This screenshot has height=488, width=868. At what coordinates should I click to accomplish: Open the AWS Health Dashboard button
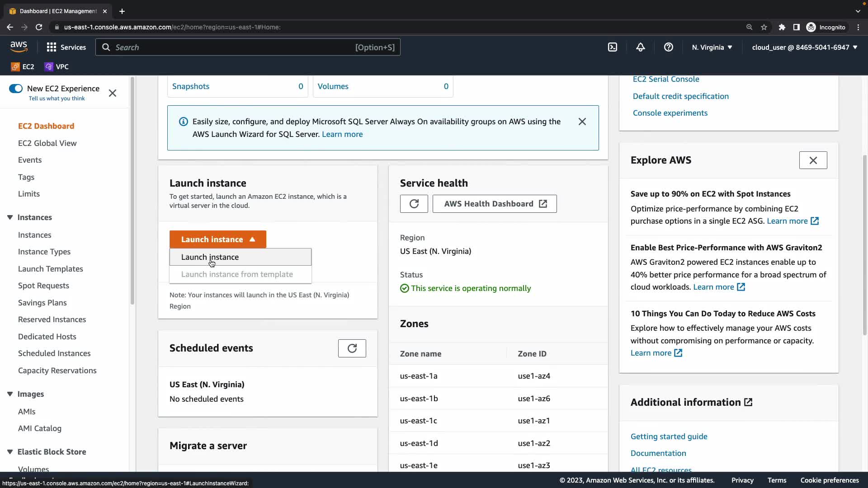(495, 204)
